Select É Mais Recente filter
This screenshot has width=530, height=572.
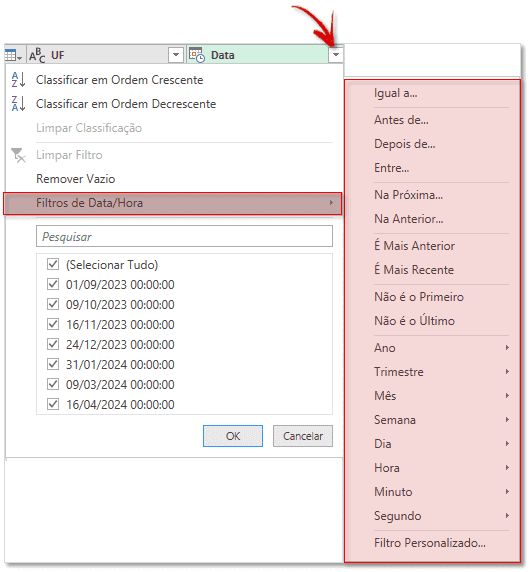point(414,270)
